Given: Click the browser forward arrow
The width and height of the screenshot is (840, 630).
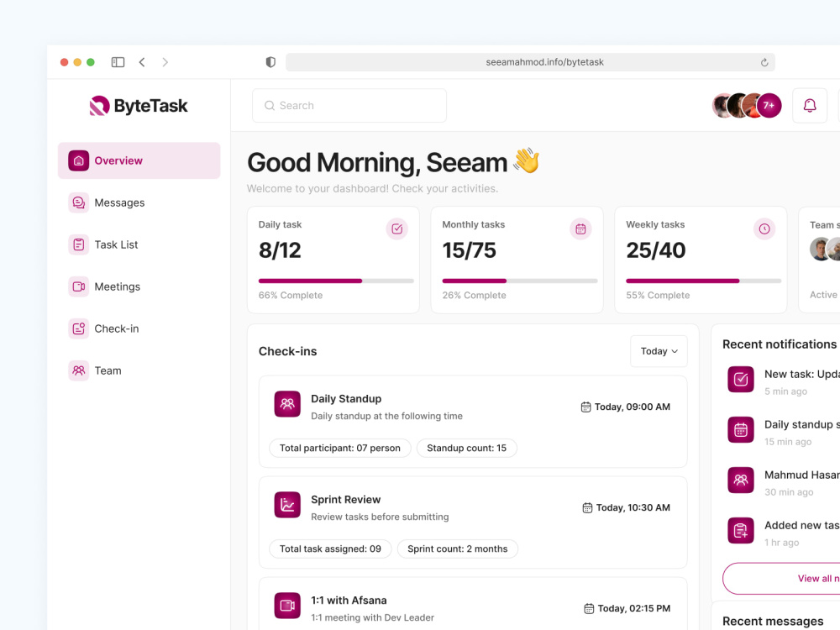Looking at the screenshot, I should point(165,62).
